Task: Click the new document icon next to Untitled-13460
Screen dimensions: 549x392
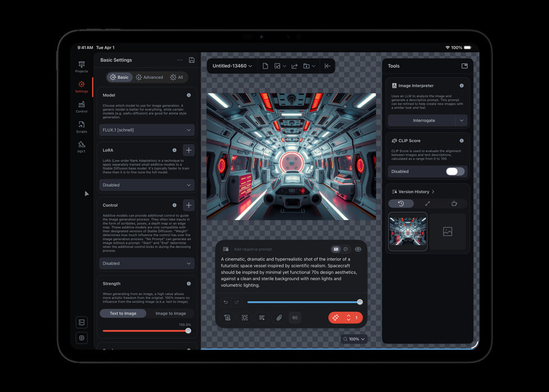Action: coord(265,66)
